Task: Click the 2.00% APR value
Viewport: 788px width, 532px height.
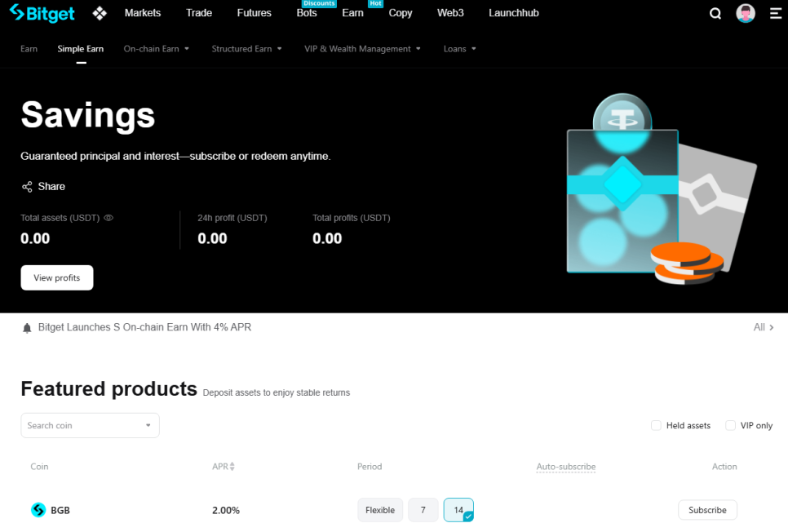Action: click(x=226, y=511)
